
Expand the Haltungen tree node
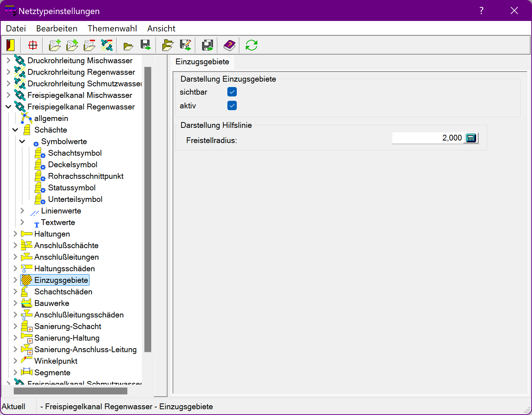click(15, 234)
